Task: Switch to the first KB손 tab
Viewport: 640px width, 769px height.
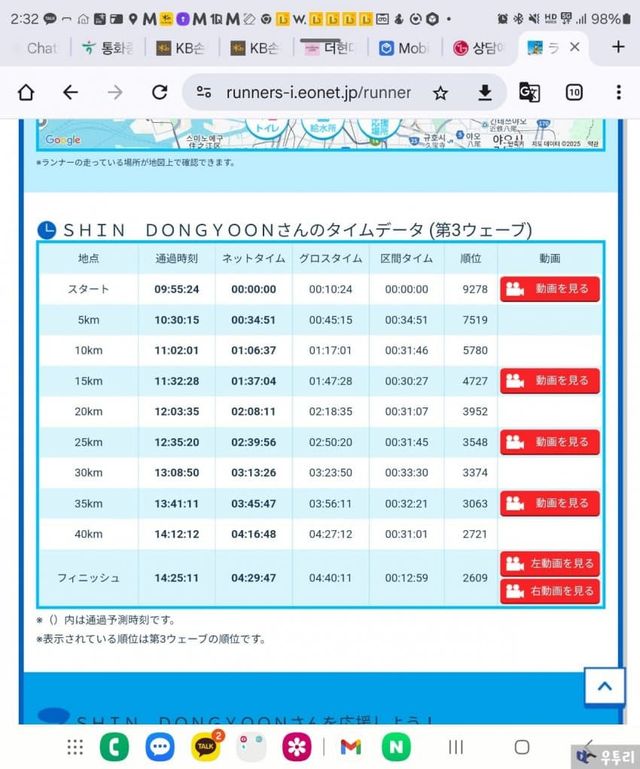Action: [x=181, y=48]
